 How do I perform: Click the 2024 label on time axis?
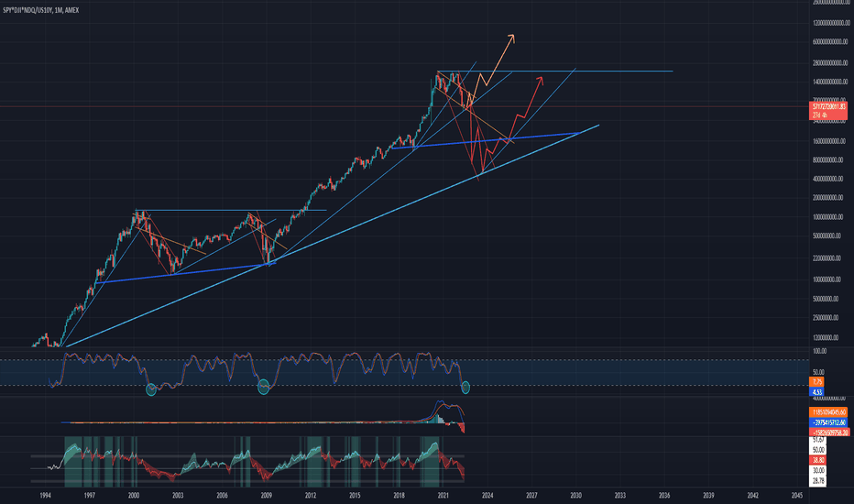point(487,495)
